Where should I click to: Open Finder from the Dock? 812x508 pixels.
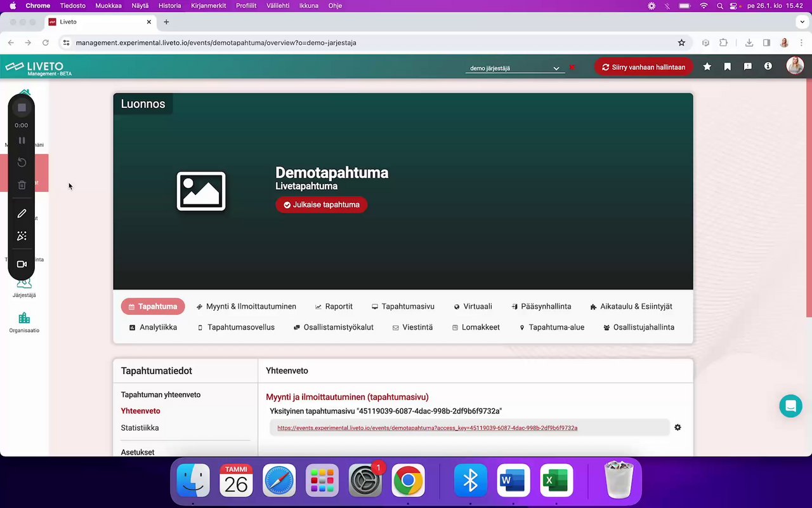193,480
